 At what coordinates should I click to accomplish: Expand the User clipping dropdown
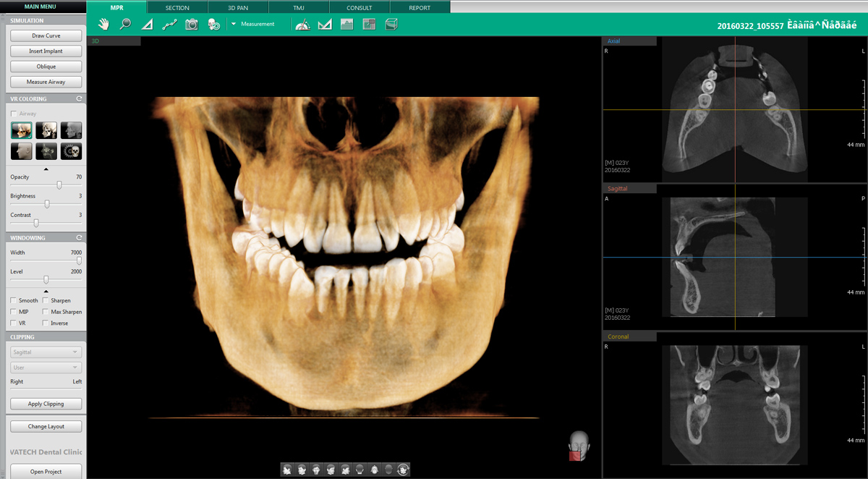(x=45, y=367)
